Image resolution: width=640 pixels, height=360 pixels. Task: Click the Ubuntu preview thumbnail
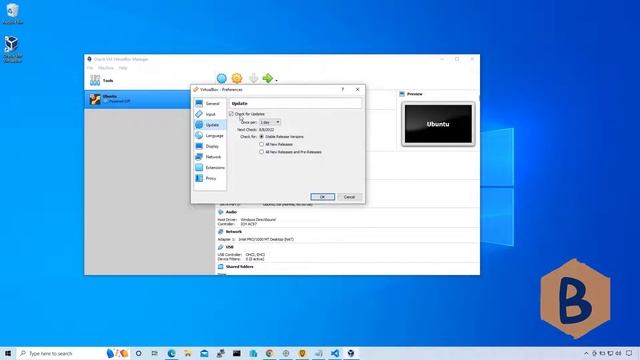[x=438, y=124]
